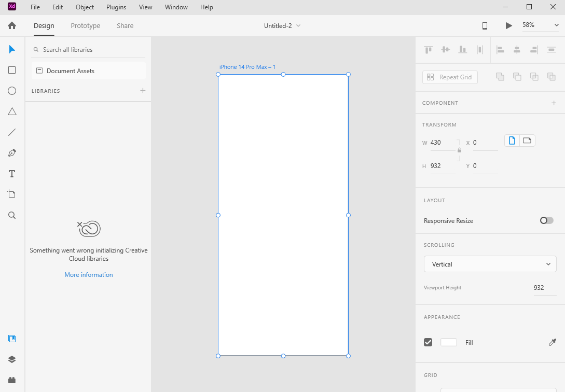The image size is (565, 392).
Task: Open Document Assets
Action: point(89,71)
